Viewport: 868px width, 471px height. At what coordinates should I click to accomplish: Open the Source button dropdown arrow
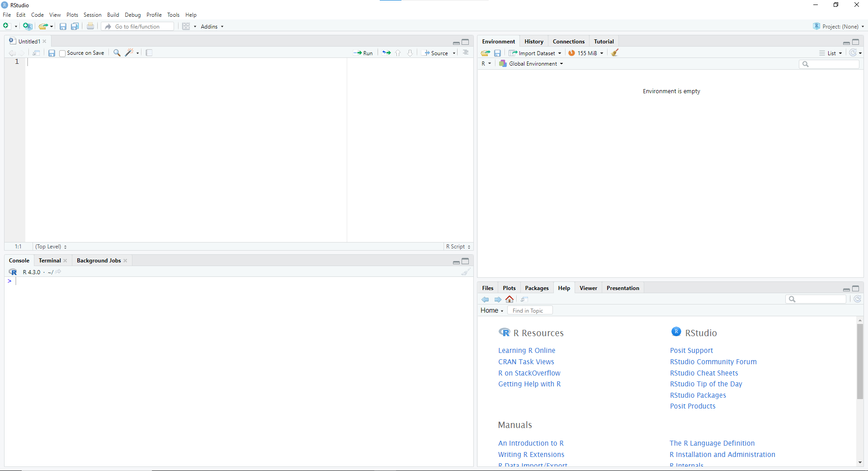point(454,53)
